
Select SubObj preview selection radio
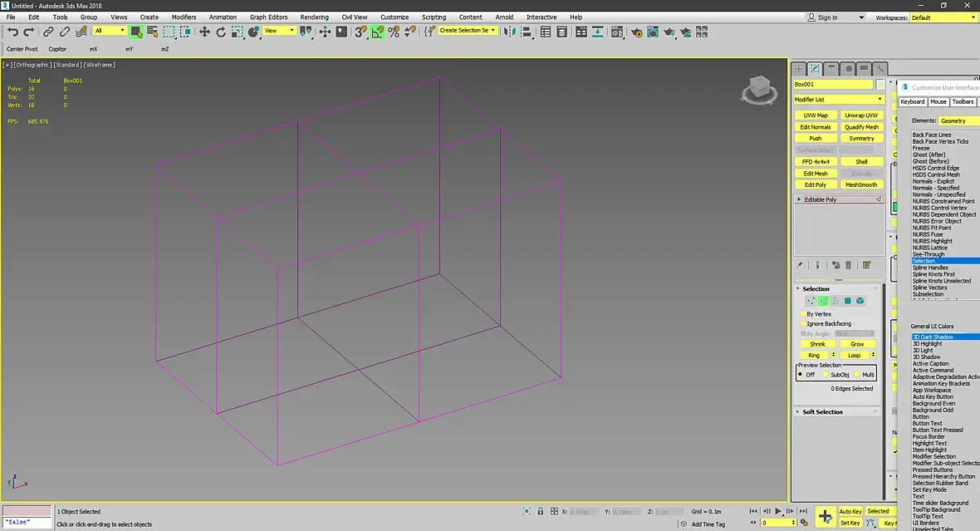pos(826,375)
